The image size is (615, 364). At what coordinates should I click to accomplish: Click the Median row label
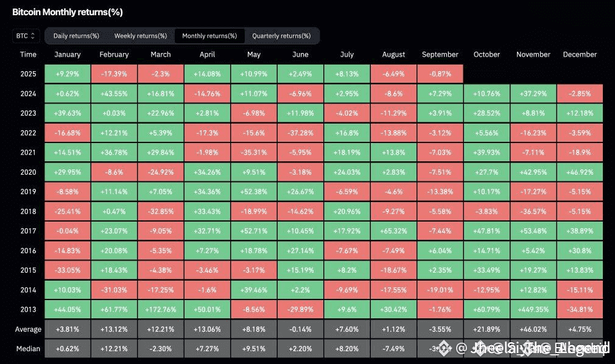(x=28, y=349)
